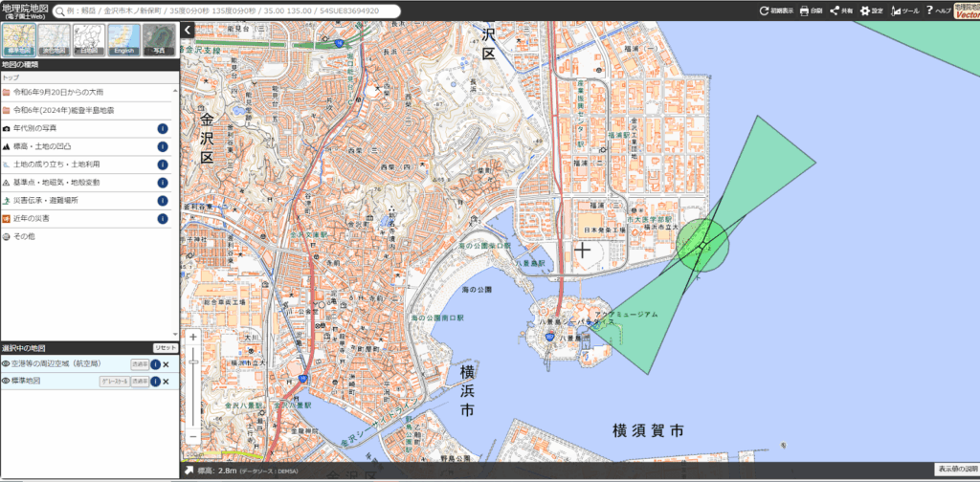Viewport: 980px width, 482px height.
Task: Show info for 空港等の周辺空域 layer
Action: [x=156, y=364]
